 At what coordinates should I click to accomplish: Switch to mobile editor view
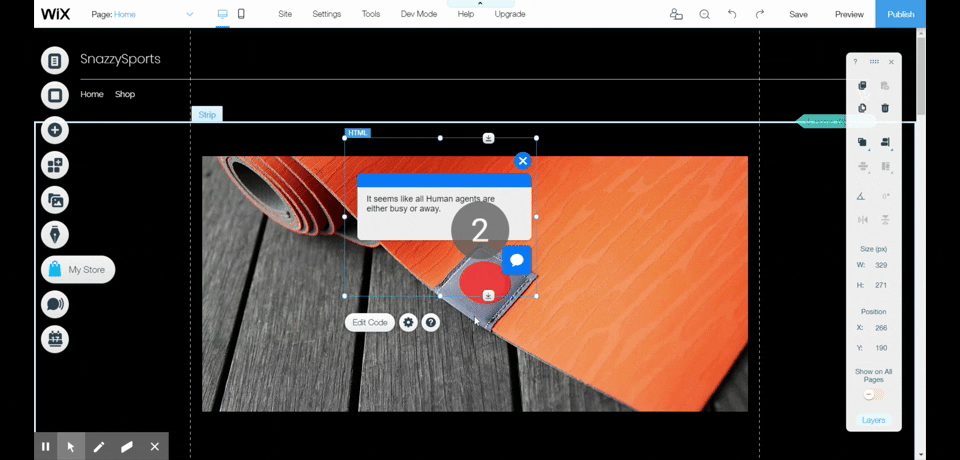(241, 14)
